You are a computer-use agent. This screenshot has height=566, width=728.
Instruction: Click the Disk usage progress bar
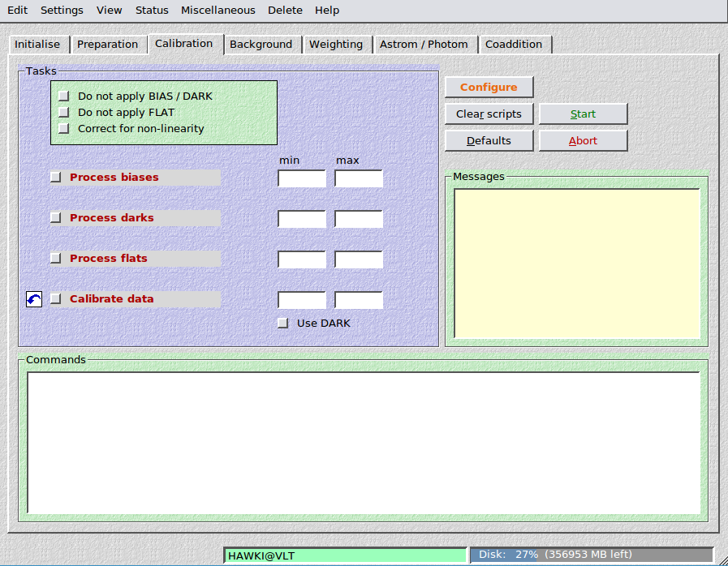591,555
